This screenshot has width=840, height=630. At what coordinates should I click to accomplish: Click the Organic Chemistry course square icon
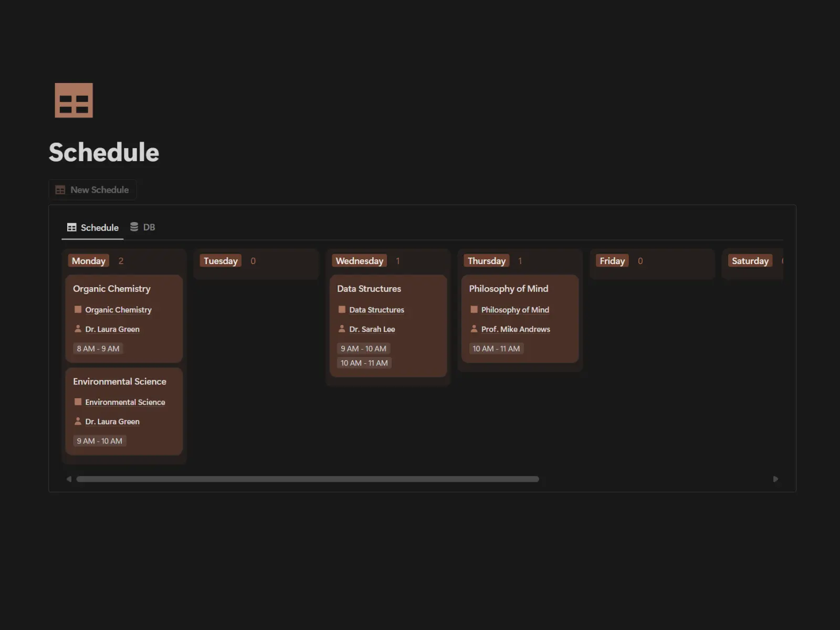(x=78, y=310)
